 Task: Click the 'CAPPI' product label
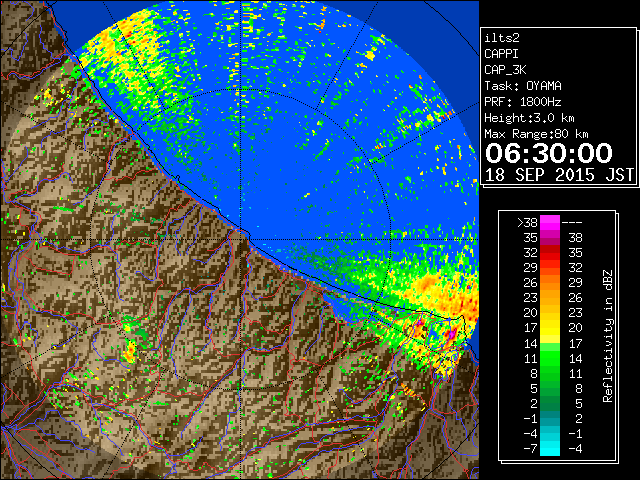tap(501, 54)
